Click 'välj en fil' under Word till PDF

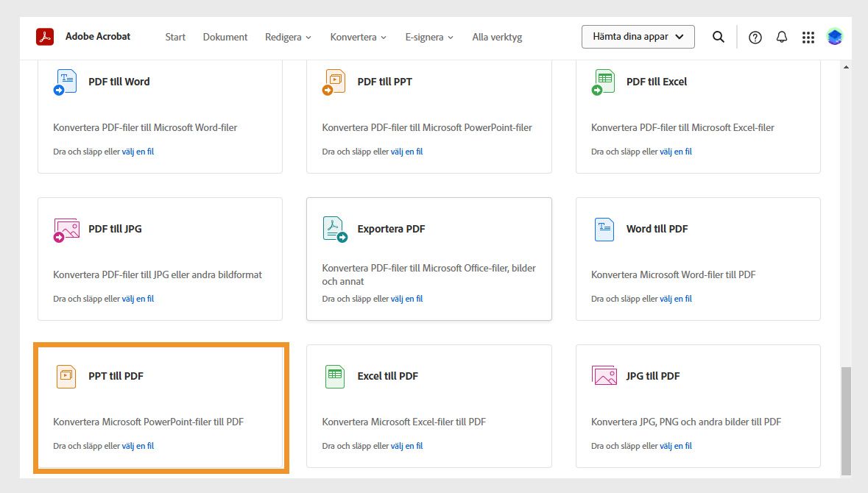[676, 299]
